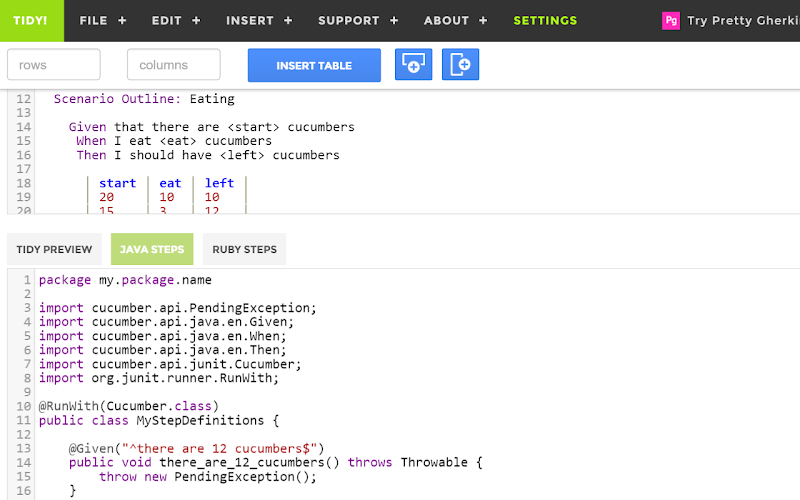The height and width of the screenshot is (500, 800).
Task: Expand the plus icon beside SUPPORT
Action: pyautogui.click(x=394, y=20)
